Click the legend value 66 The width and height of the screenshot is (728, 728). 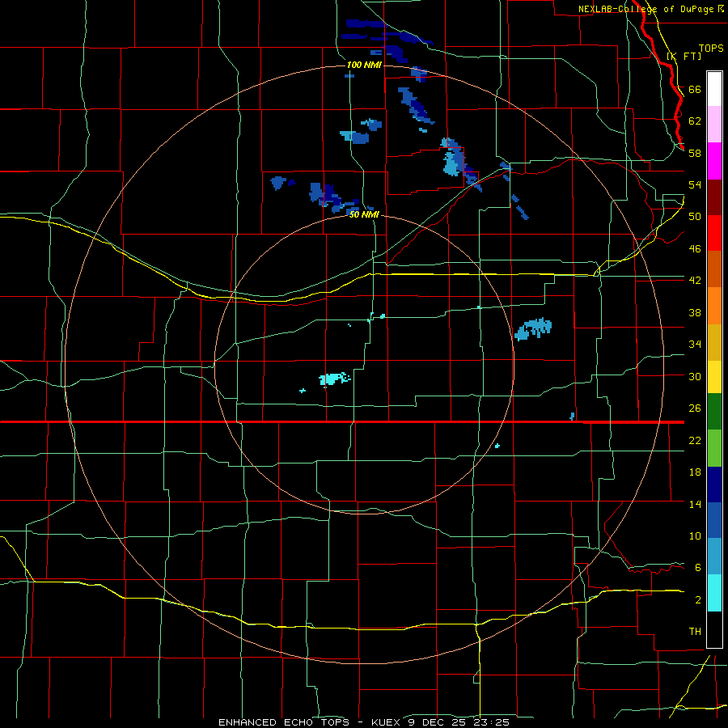point(695,89)
